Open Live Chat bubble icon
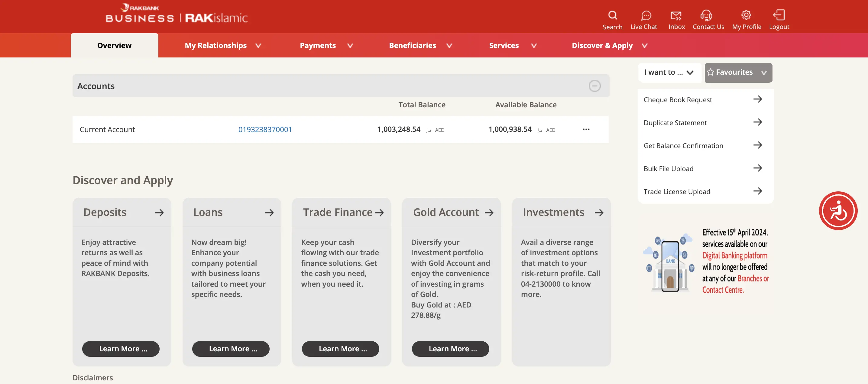Viewport: 868px width, 384px height. [x=645, y=15]
